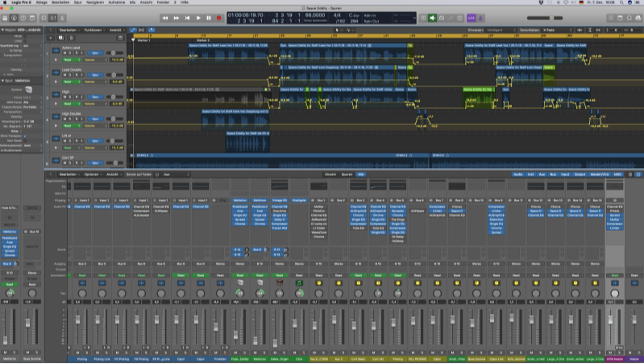Viewport: 644px width, 364px height.
Task: Open the Apple menu
Action: click(x=5, y=2)
